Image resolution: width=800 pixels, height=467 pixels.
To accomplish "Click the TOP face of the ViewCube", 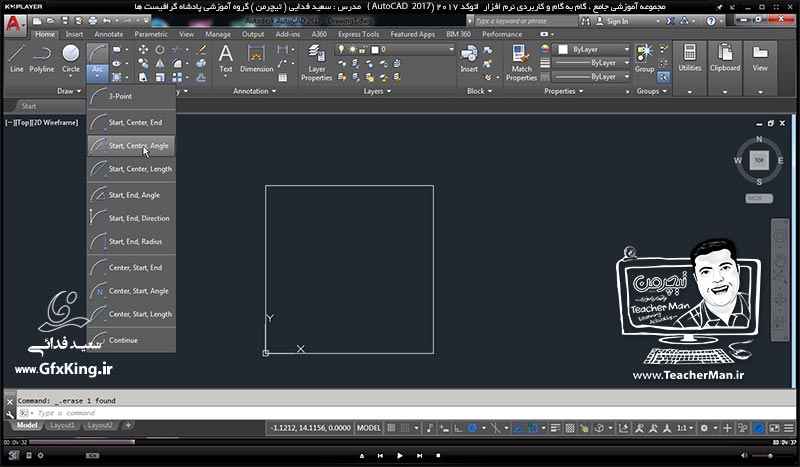I will pos(759,160).
